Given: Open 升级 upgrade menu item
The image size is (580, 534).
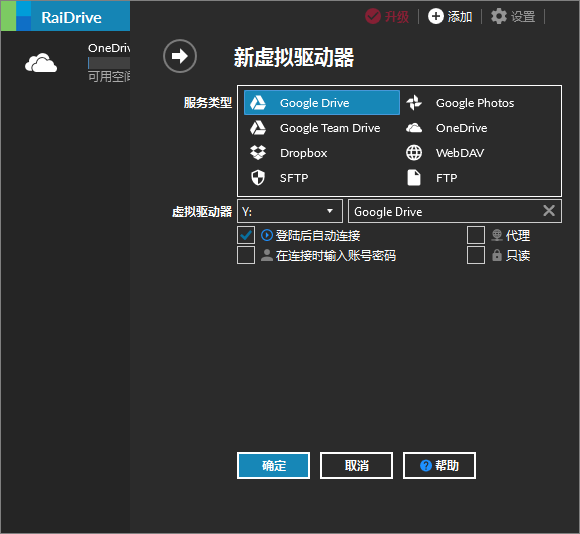Looking at the screenshot, I should [387, 16].
